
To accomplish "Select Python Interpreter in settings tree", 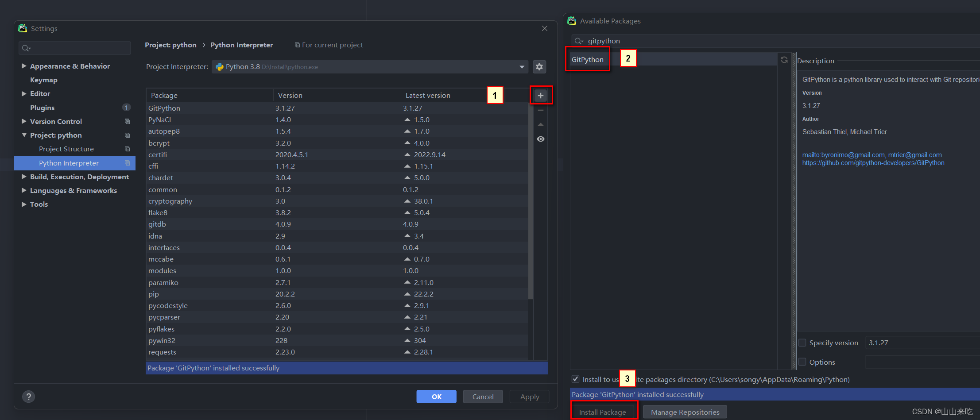I will pos(75,163).
